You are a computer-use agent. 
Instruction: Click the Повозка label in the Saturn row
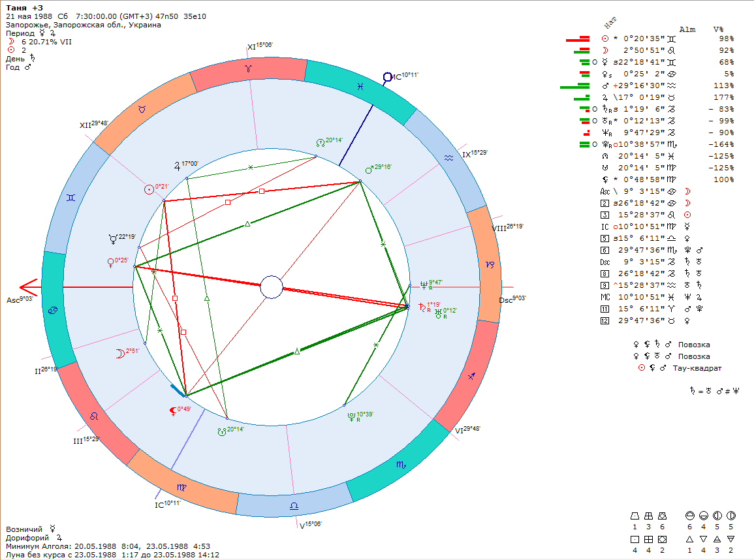point(694,345)
